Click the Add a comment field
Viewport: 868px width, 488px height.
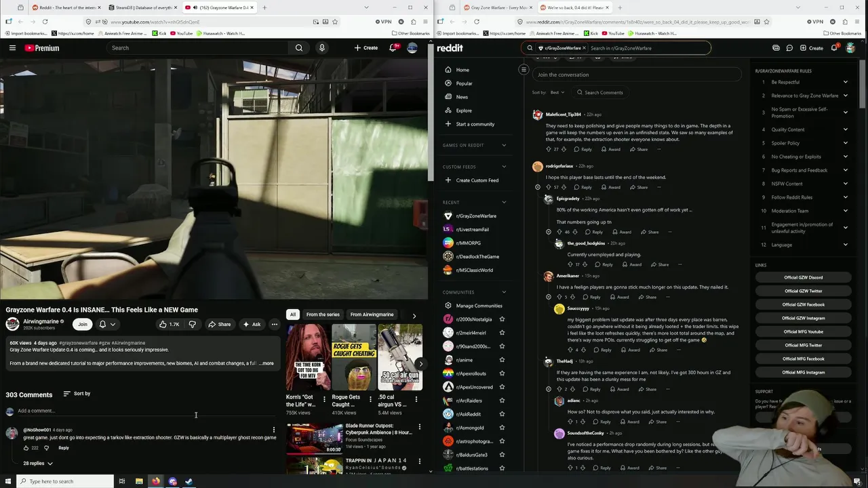pos(146,411)
